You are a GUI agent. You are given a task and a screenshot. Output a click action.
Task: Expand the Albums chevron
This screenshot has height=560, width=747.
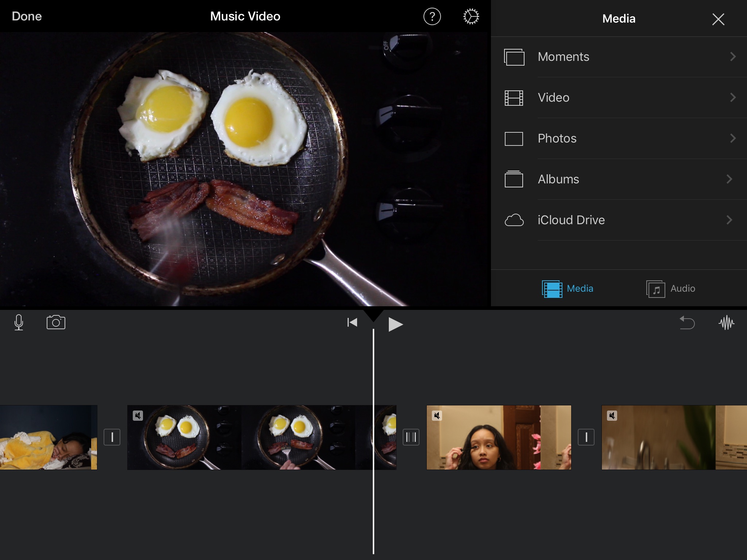tap(729, 179)
